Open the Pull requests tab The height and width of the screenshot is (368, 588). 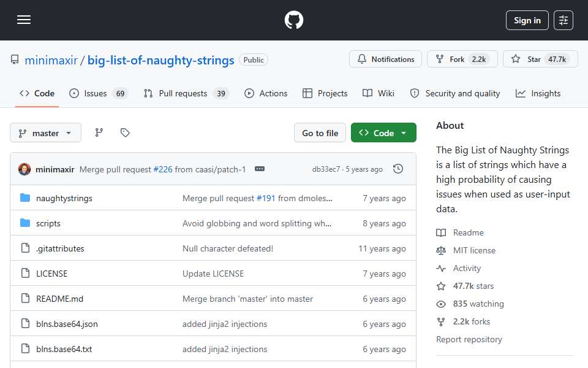186,93
